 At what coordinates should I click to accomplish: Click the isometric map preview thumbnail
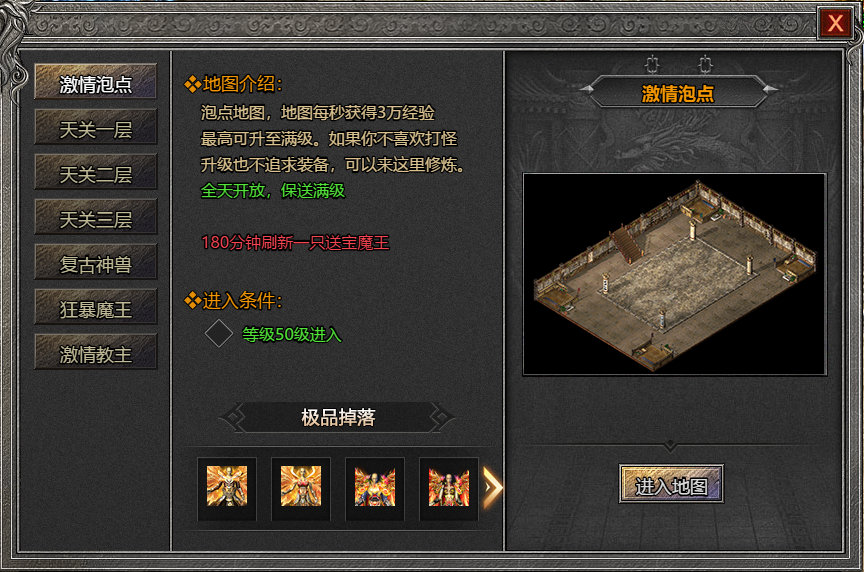pos(674,274)
